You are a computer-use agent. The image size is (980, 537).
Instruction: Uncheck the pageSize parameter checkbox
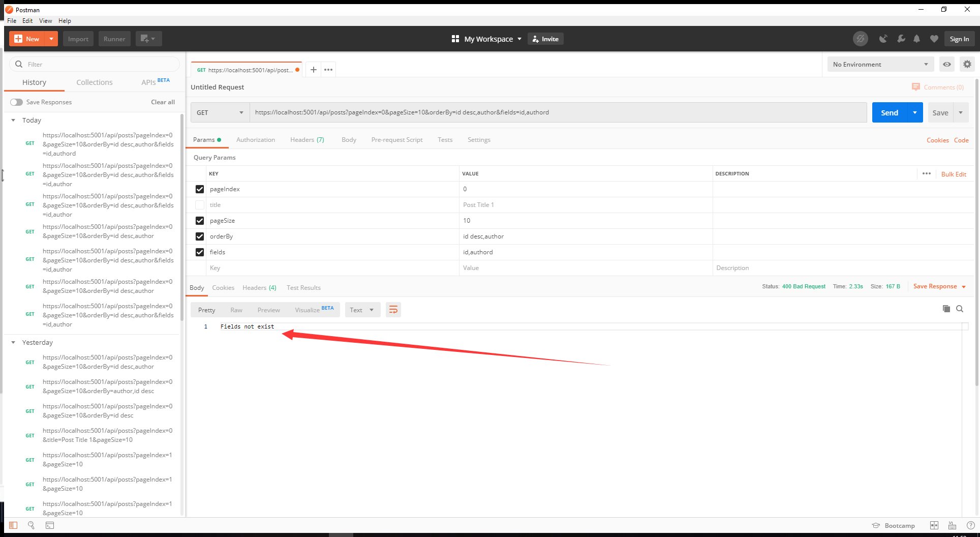click(200, 221)
